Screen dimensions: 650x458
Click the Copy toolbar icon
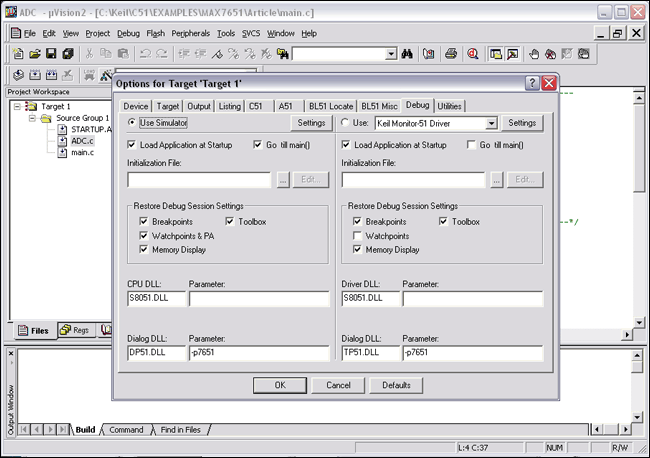106,54
